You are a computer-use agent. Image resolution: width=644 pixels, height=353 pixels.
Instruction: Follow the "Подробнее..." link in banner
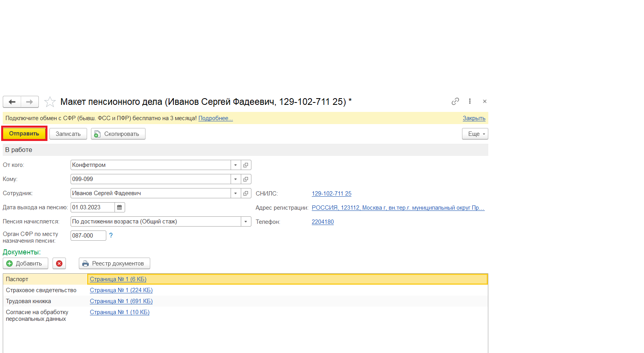[215, 118]
